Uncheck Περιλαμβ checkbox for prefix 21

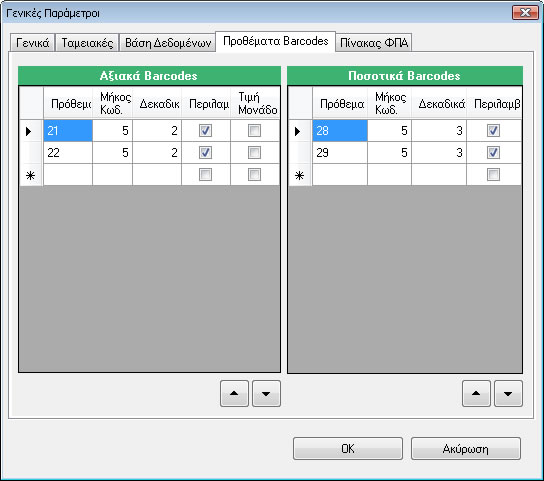[x=205, y=131]
